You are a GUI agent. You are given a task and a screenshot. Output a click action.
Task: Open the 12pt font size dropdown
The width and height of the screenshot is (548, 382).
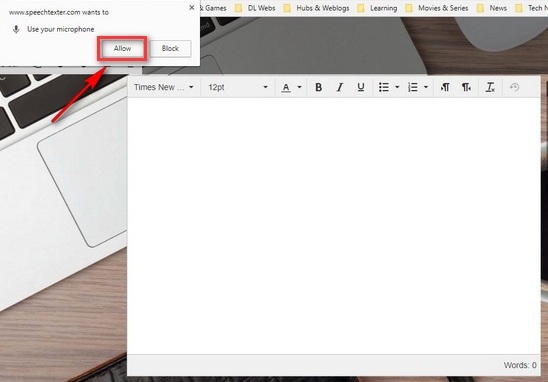click(x=238, y=87)
